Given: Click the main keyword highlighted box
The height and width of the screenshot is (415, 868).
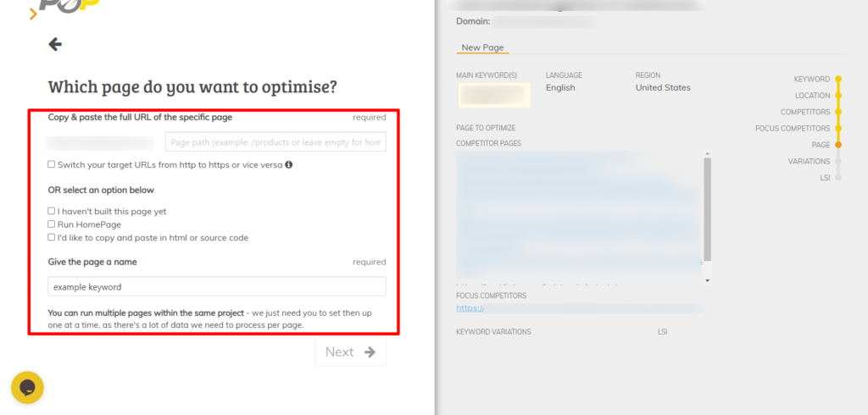Looking at the screenshot, I should [x=494, y=95].
